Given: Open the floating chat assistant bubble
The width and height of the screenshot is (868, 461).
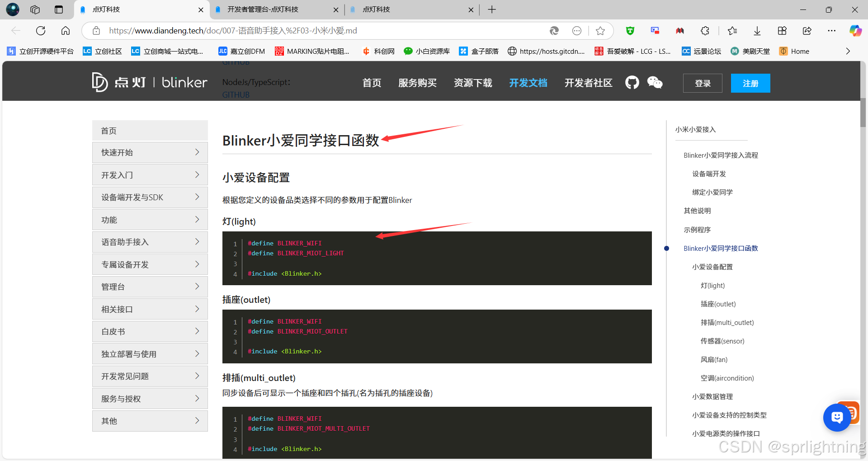Looking at the screenshot, I should pyautogui.click(x=837, y=417).
